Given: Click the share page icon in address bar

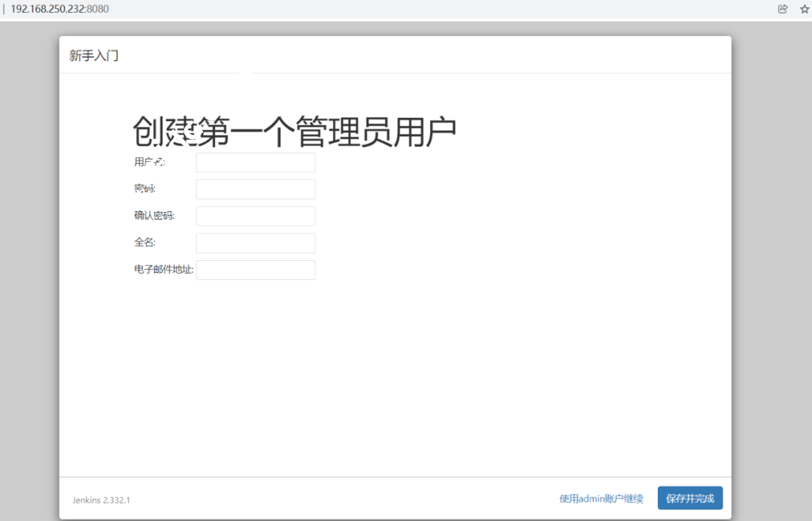Looking at the screenshot, I should point(783,9).
